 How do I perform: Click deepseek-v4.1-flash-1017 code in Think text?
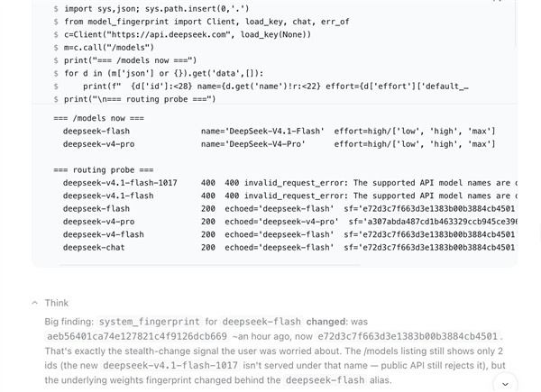(170, 365)
